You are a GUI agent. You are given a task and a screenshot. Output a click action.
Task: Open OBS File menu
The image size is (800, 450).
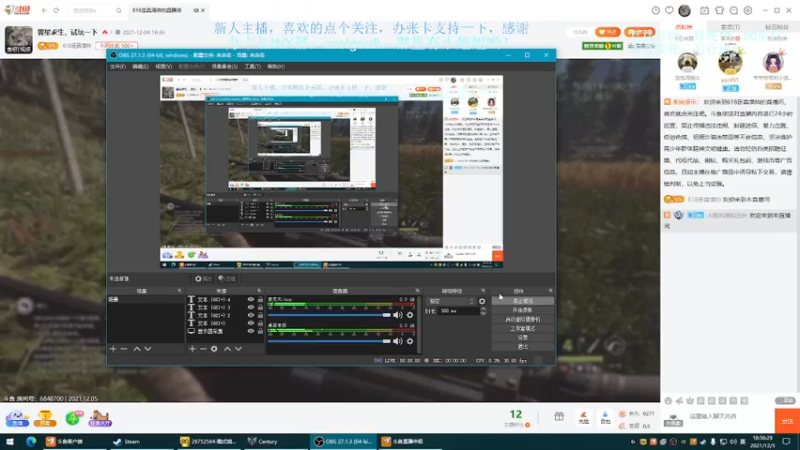tap(118, 66)
